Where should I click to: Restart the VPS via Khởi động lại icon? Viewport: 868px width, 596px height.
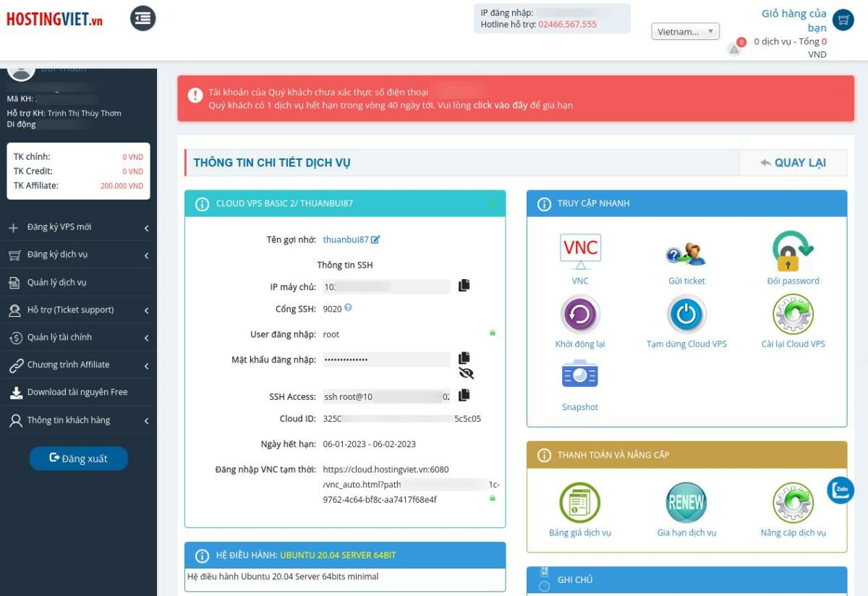tap(579, 315)
